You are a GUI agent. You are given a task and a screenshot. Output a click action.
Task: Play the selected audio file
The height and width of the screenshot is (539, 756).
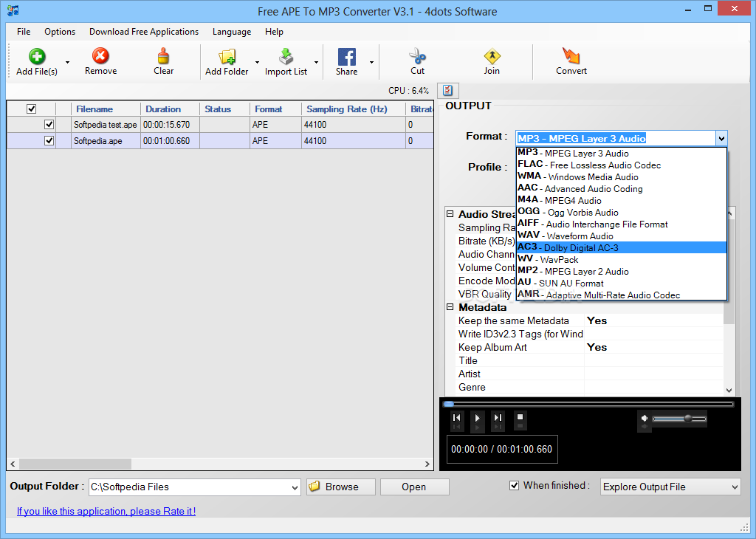pos(478,418)
